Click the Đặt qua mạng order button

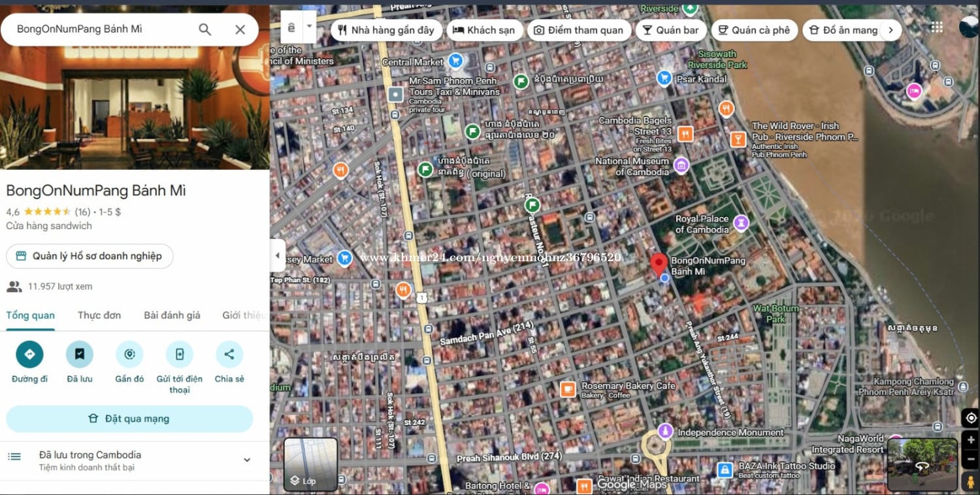[129, 419]
